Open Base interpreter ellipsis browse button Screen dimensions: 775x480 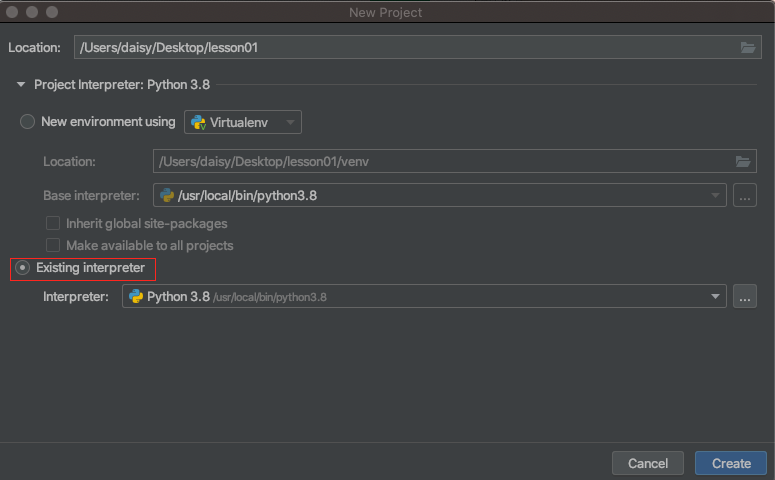coord(745,196)
